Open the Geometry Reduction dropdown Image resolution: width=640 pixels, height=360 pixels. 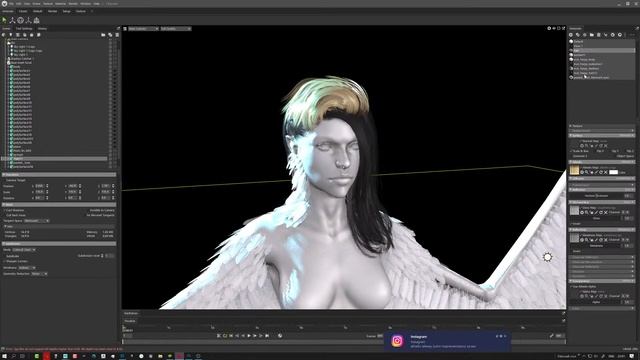coord(39,273)
